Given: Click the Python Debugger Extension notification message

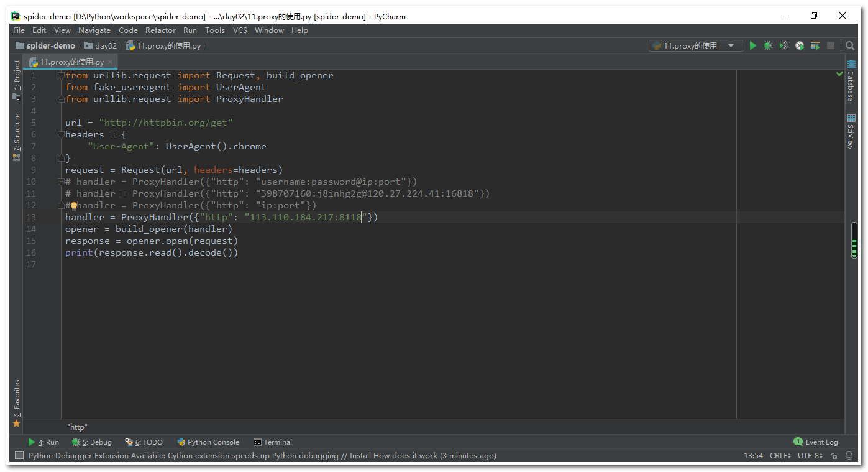Looking at the screenshot, I should tap(262, 456).
